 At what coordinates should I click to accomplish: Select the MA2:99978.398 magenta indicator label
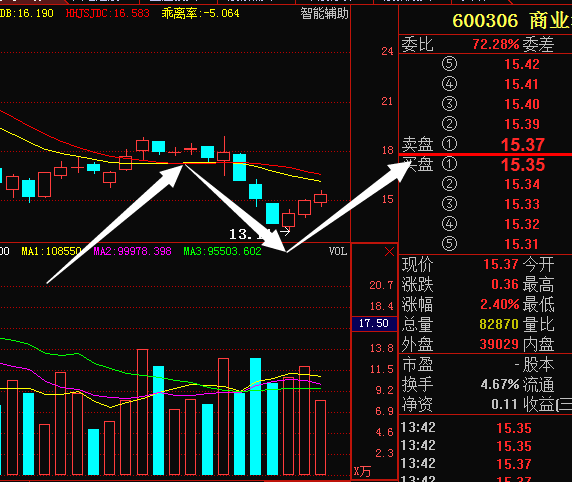(132, 251)
